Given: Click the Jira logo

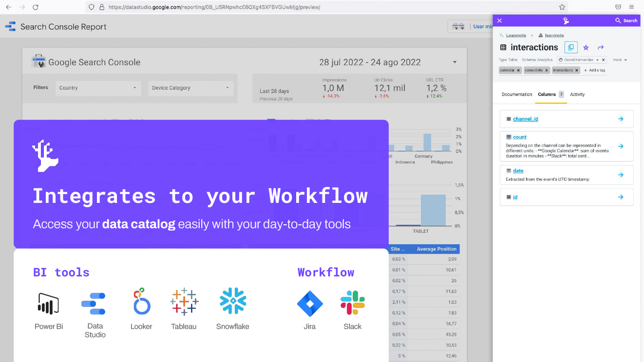Looking at the screenshot, I should click(310, 304).
